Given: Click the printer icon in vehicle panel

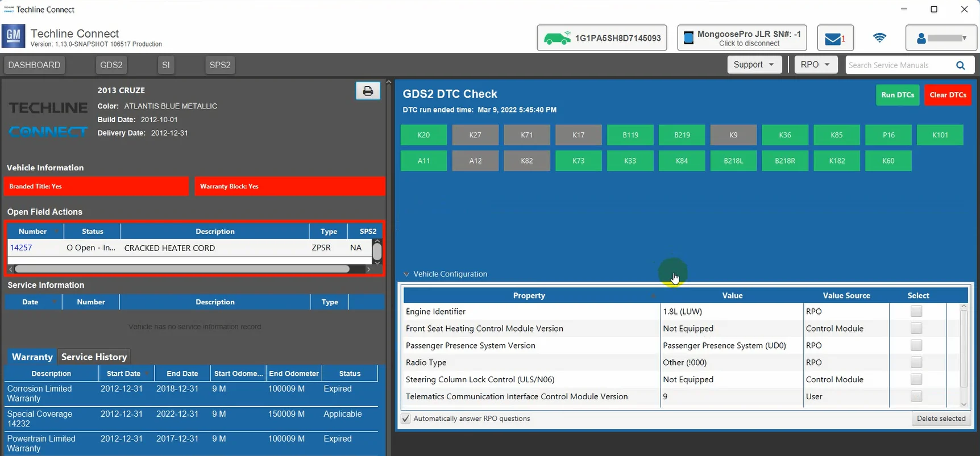Looking at the screenshot, I should point(368,91).
